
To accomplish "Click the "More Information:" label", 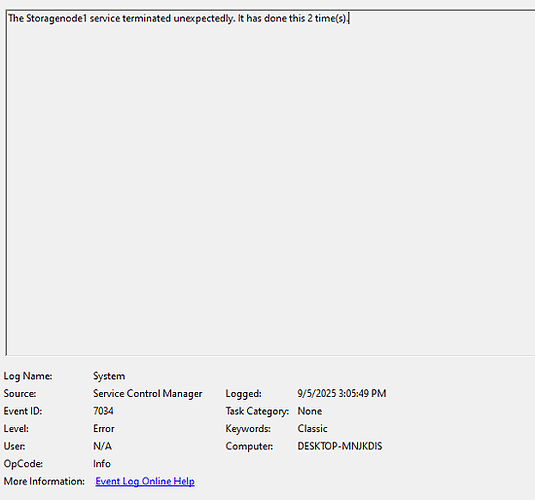I will 44,481.
